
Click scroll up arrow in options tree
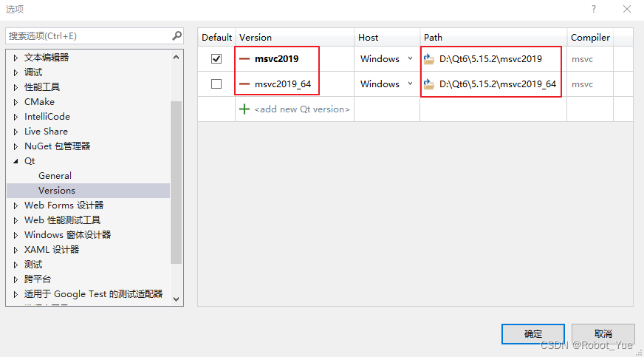[177, 57]
